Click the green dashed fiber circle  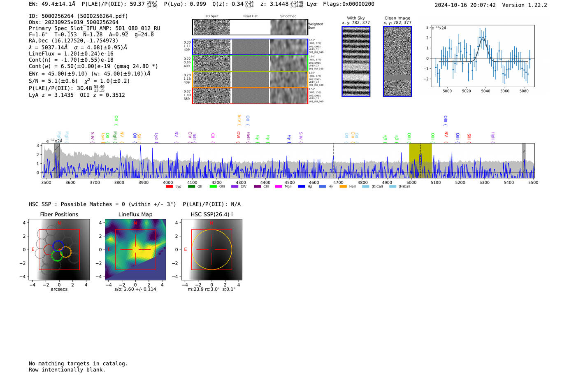[57, 255]
